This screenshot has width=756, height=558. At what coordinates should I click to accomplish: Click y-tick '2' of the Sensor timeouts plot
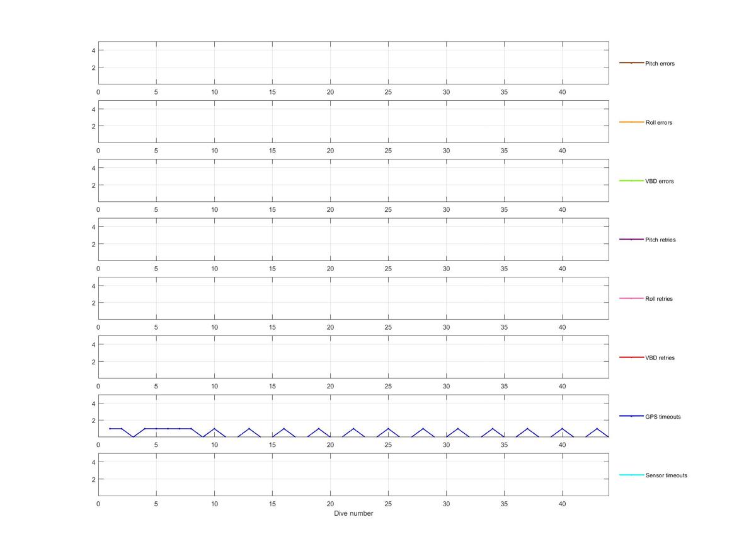[x=93, y=479]
